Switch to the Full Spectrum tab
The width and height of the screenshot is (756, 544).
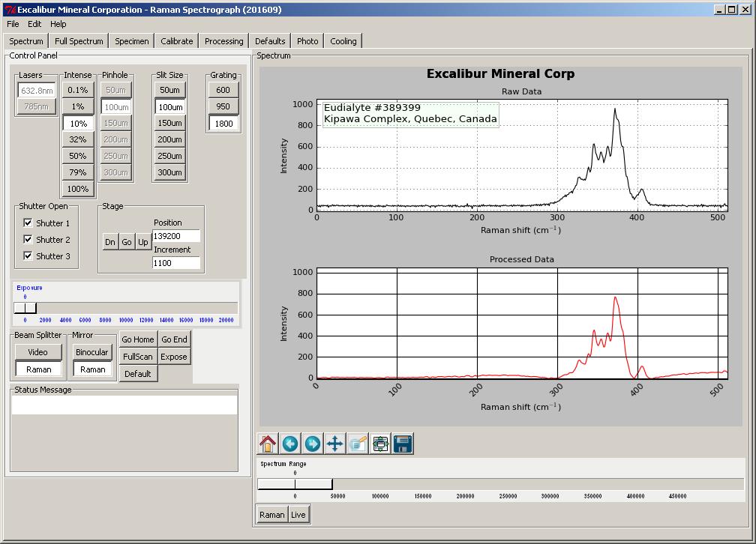(x=79, y=41)
